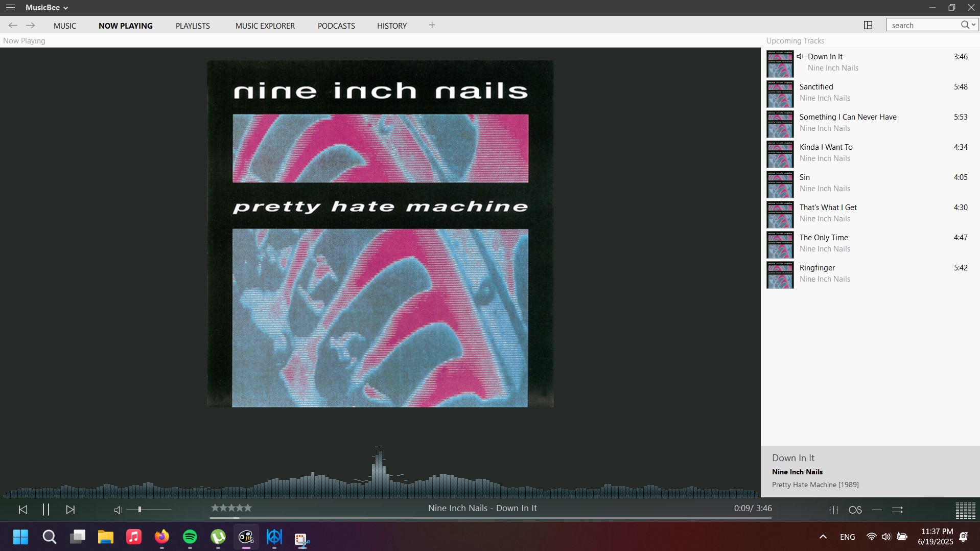Open the clock and date 11:37 PM

point(935,537)
